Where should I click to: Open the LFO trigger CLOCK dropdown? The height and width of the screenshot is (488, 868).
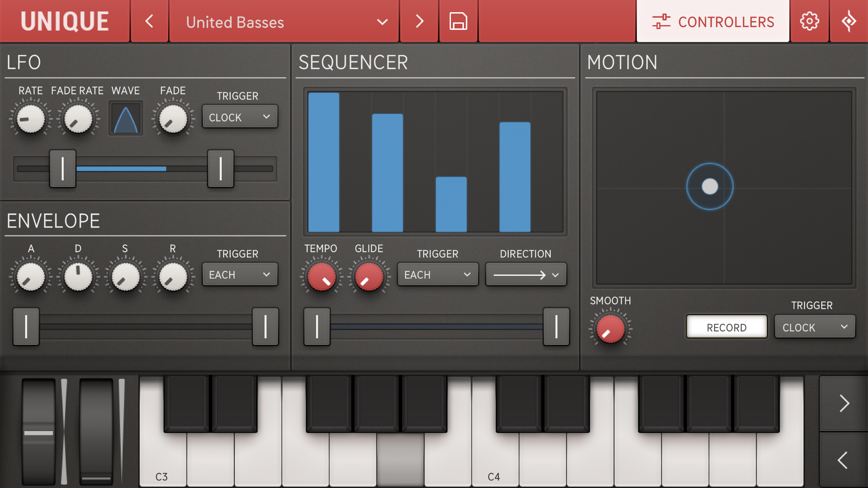click(x=239, y=117)
